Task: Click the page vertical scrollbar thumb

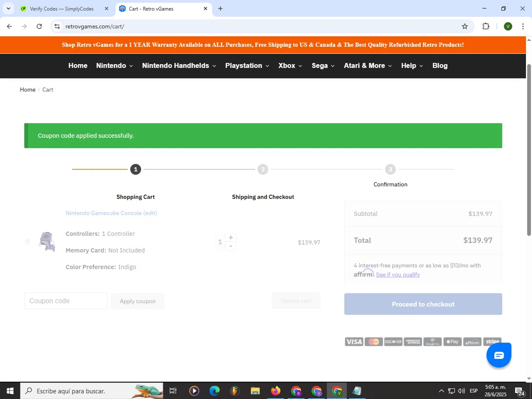Action: pyautogui.click(x=529, y=150)
